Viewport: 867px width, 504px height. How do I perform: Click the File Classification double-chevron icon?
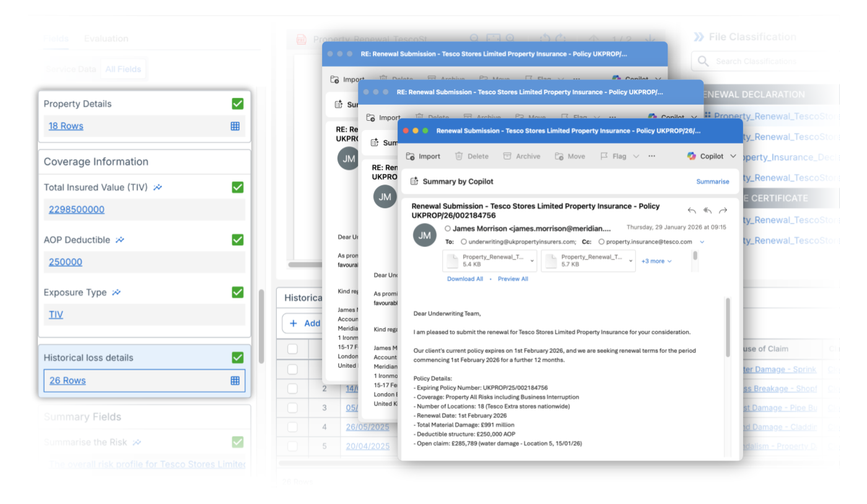pos(699,37)
